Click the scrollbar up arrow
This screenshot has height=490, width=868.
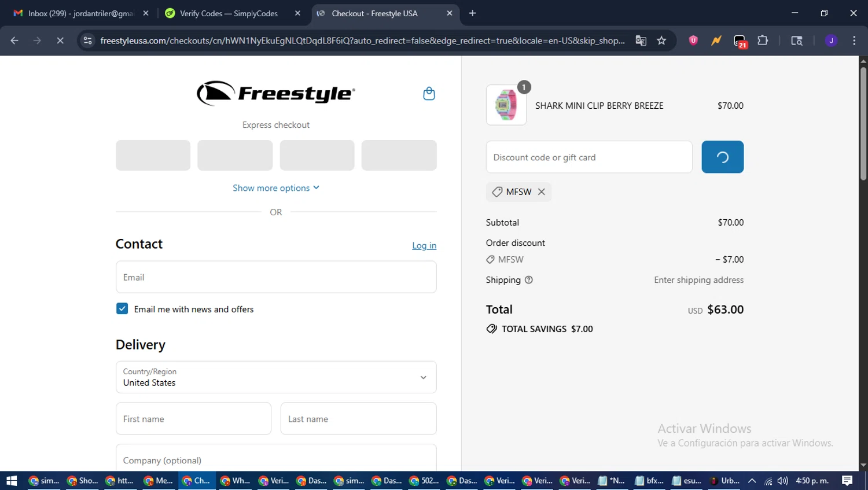(863, 61)
